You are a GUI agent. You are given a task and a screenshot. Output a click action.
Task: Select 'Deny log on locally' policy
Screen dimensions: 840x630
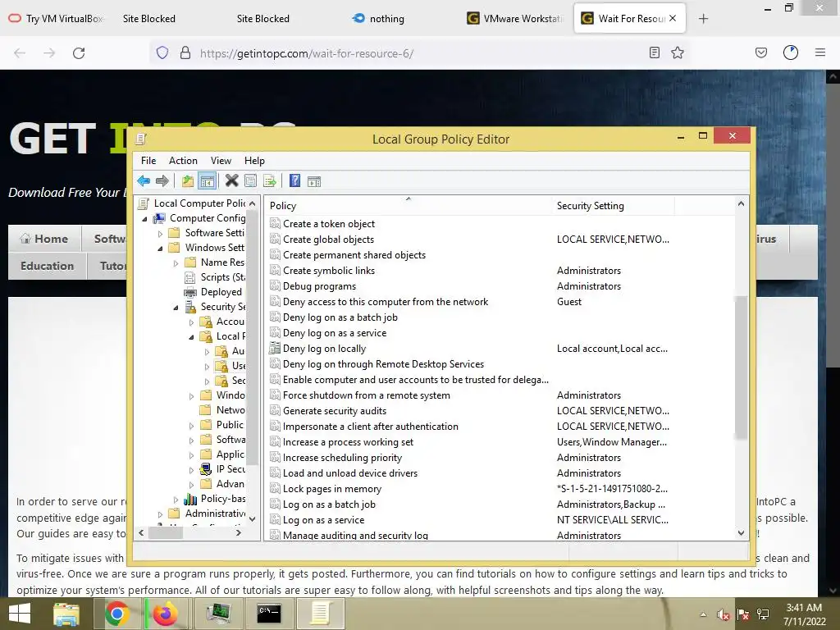(324, 349)
